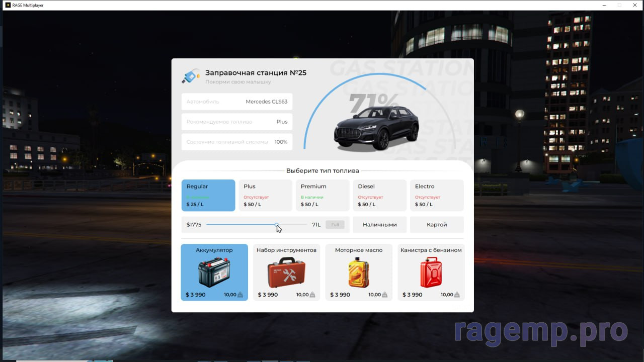
Task: Click weight icon on Канистра с бензином card
Action: (457, 295)
